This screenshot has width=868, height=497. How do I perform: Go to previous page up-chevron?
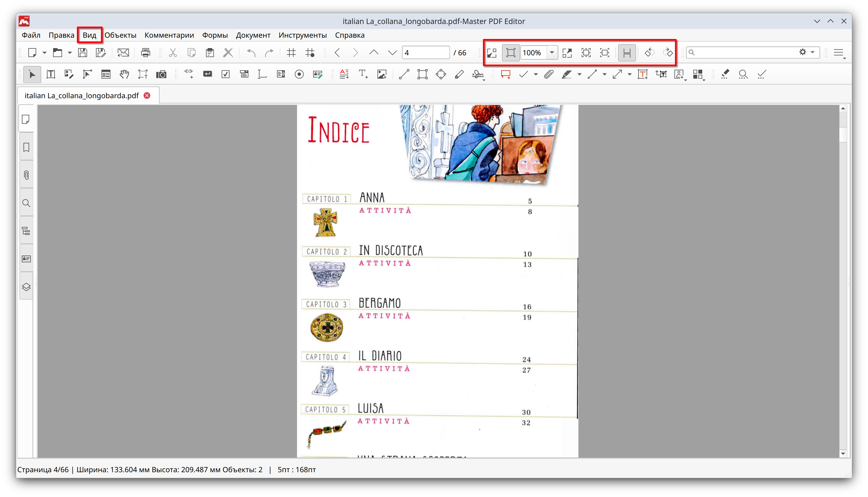374,53
